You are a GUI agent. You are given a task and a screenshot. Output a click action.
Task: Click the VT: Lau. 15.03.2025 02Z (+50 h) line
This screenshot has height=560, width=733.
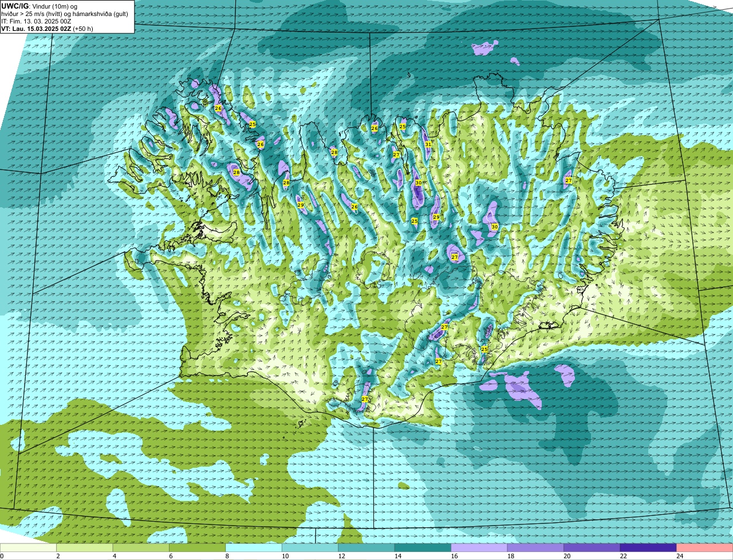pos(47,28)
